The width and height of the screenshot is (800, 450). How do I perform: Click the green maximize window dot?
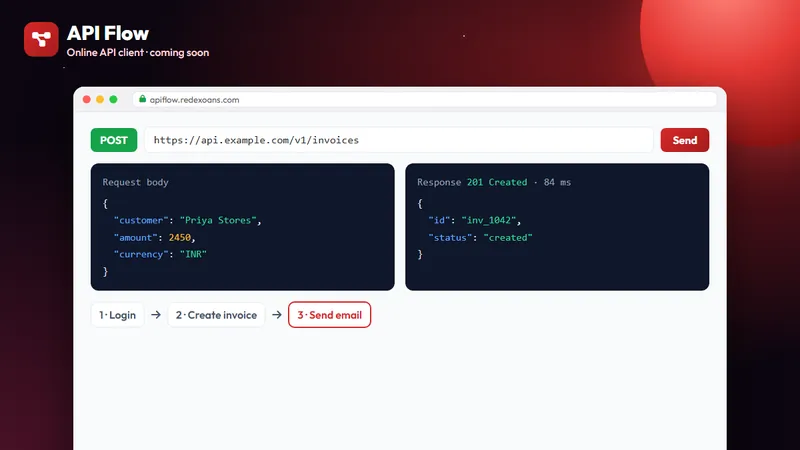(x=113, y=99)
